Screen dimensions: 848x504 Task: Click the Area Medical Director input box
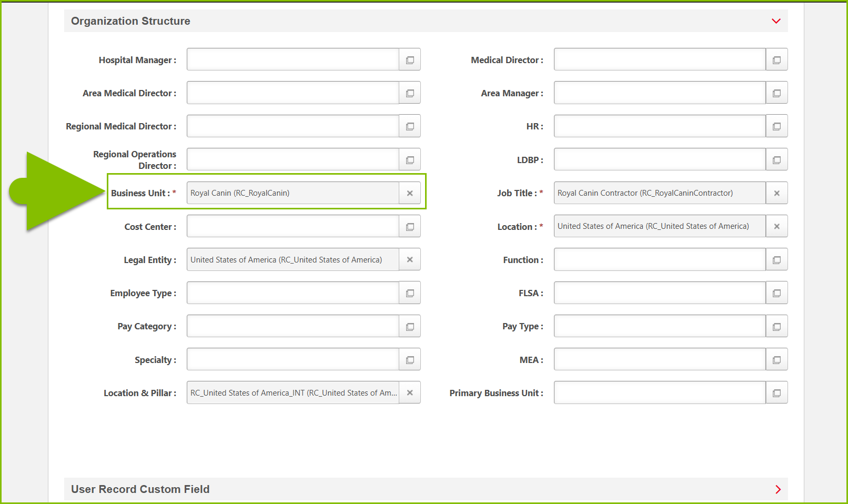[x=292, y=93]
